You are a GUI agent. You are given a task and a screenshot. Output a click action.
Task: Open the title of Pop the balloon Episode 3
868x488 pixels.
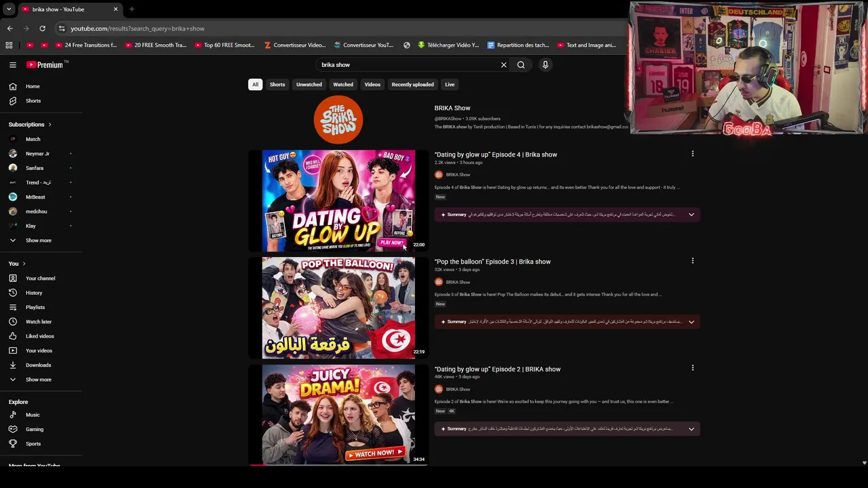tap(492, 262)
